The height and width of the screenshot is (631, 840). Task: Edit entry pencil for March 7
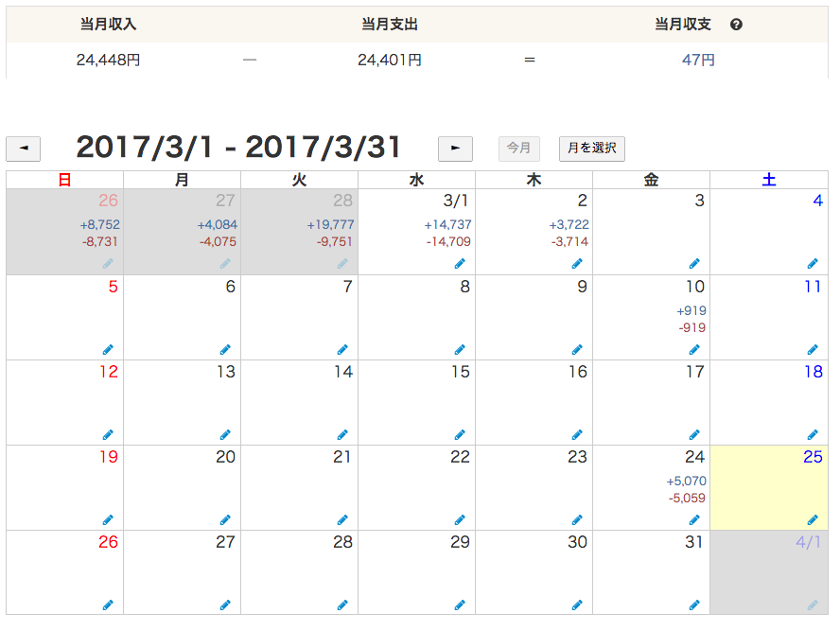(x=342, y=350)
